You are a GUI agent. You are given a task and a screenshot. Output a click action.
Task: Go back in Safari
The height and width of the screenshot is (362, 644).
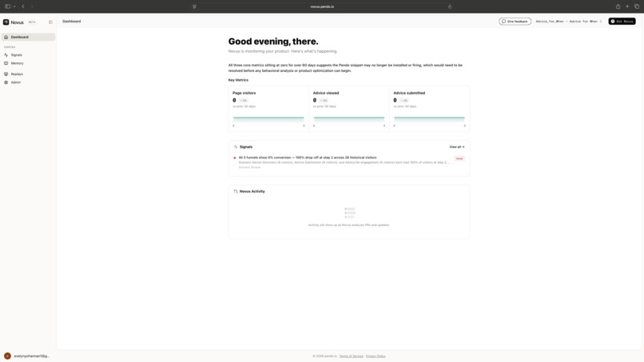click(x=23, y=6)
